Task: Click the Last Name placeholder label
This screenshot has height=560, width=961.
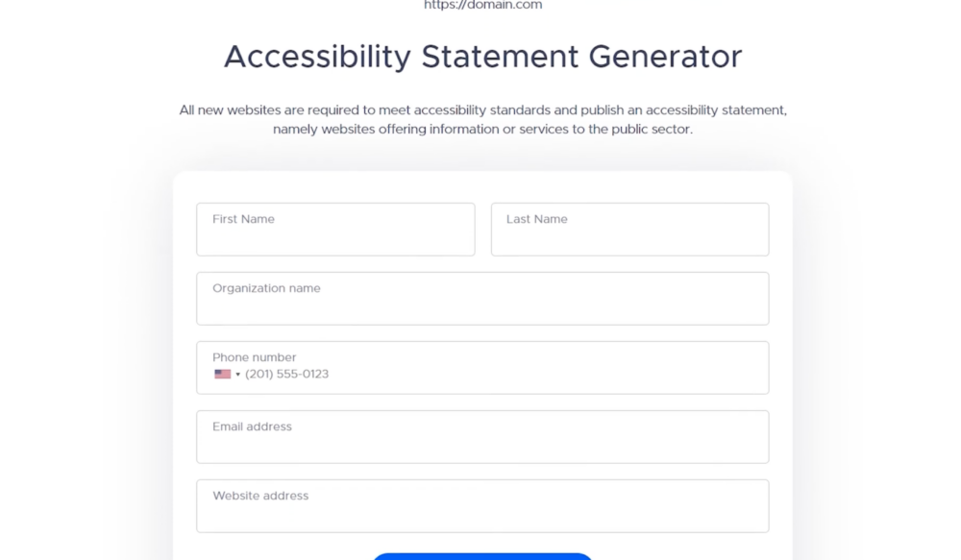Action: coord(536,218)
